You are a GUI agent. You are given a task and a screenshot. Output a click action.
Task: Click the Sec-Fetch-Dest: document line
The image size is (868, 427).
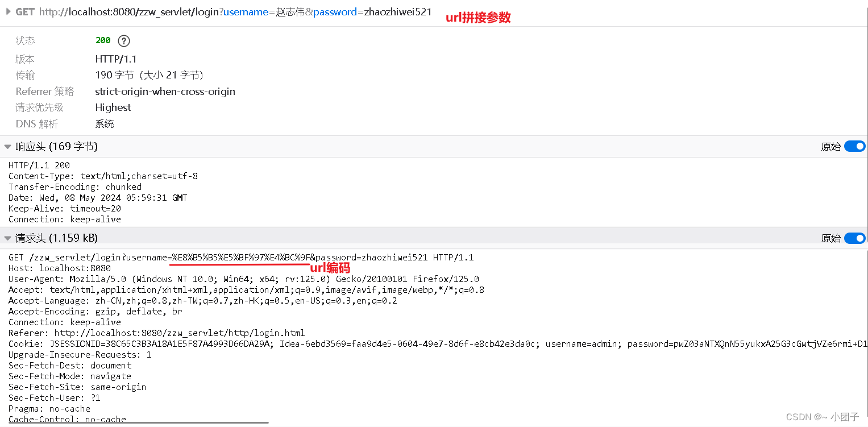pyautogui.click(x=70, y=366)
